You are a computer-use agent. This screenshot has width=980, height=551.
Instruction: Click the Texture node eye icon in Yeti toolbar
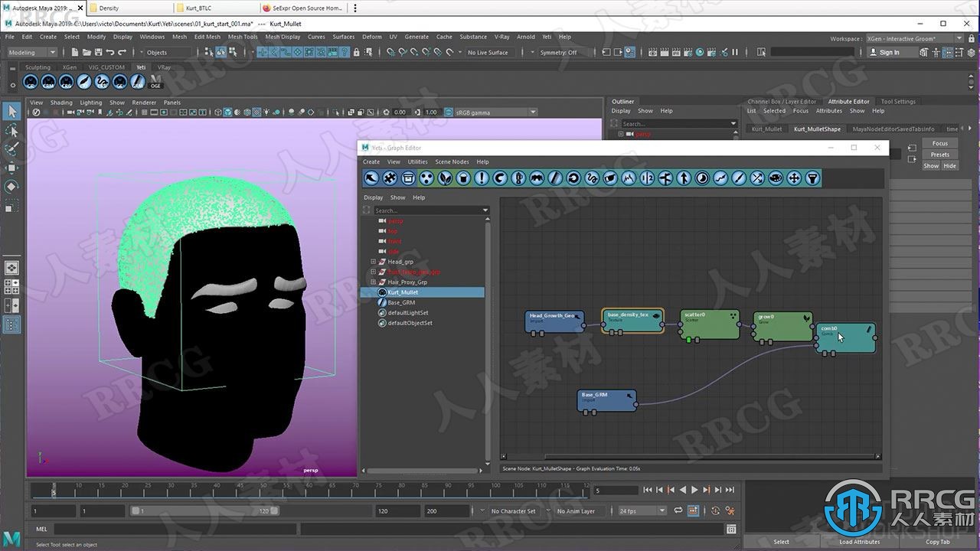click(776, 178)
